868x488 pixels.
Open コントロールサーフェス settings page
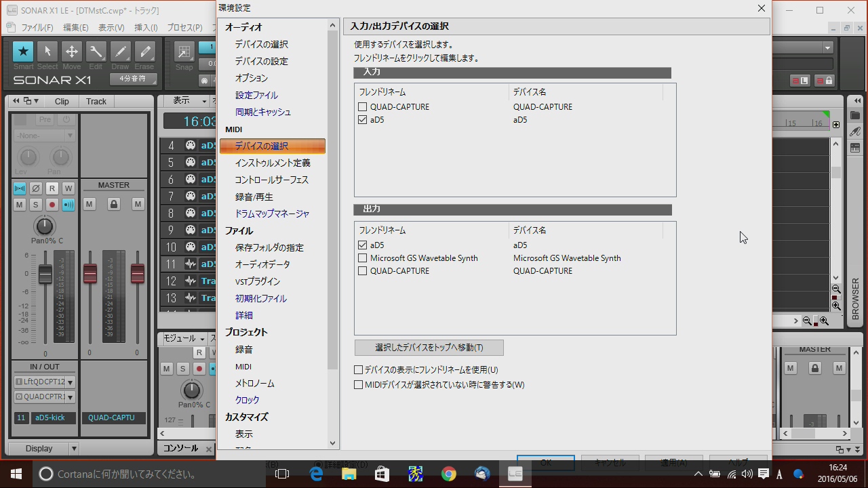click(272, 180)
